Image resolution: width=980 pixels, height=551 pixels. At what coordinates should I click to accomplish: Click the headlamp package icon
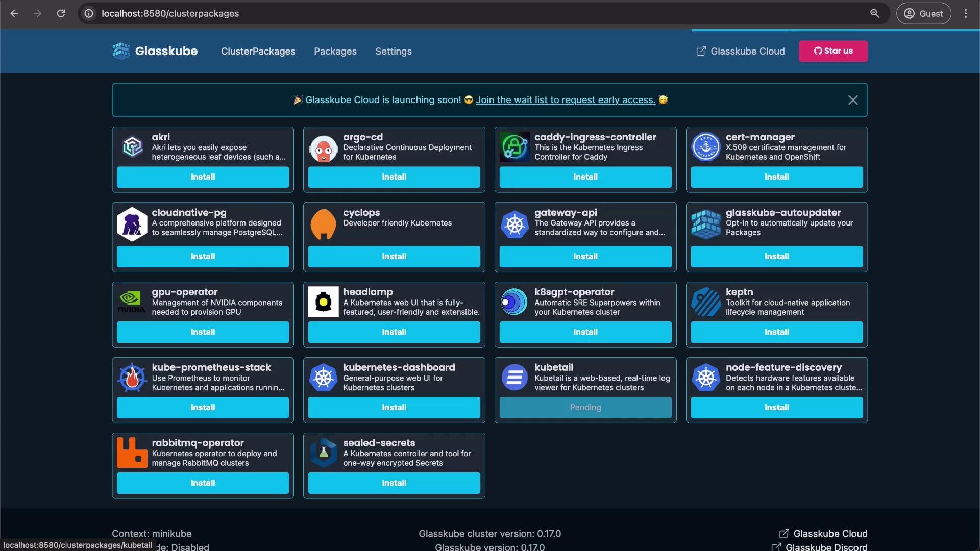[324, 302]
